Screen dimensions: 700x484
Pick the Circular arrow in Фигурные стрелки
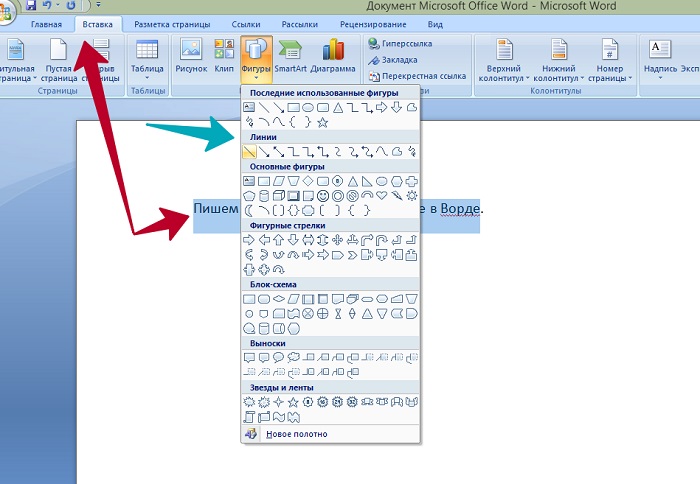click(279, 270)
